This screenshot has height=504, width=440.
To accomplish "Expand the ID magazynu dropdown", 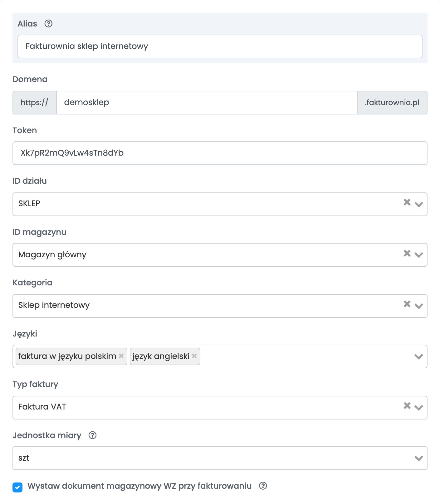I will pos(419,255).
